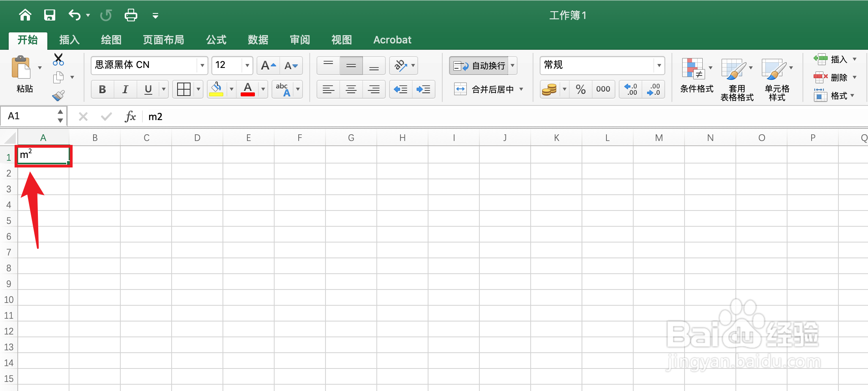Toggle Underline formatting

click(x=148, y=89)
